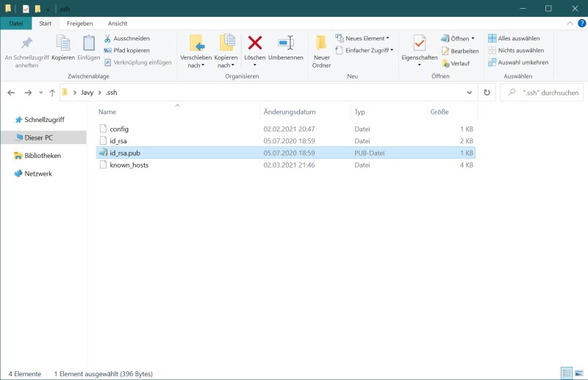Click .ssh in address breadcrumb
The height and width of the screenshot is (380, 588).
pyautogui.click(x=111, y=93)
